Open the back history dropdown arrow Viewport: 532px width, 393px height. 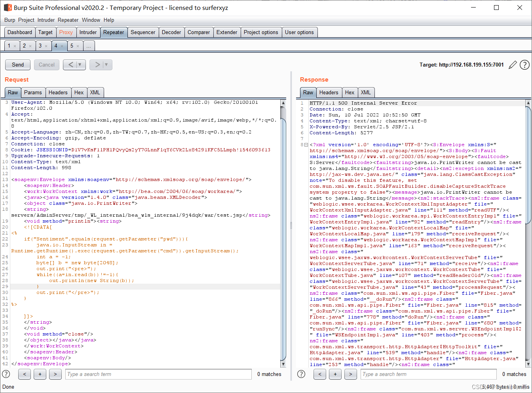80,65
